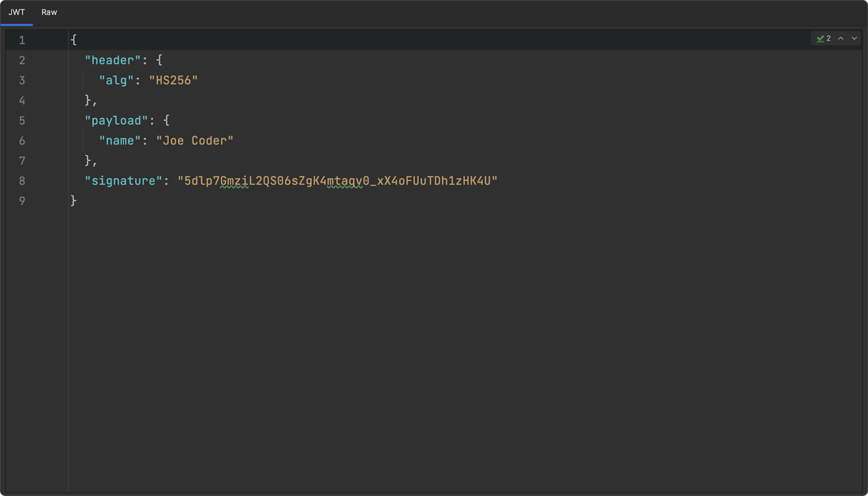
Task: Click the "signature" key on line 8
Action: coord(123,181)
